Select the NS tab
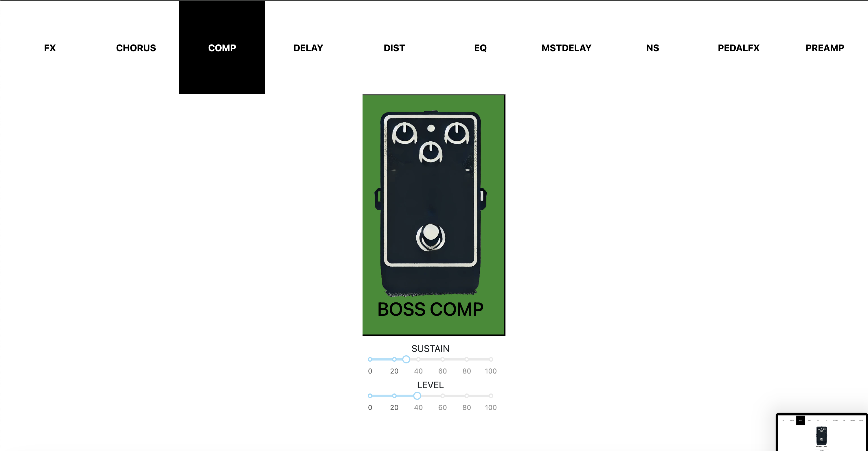 tap(652, 48)
